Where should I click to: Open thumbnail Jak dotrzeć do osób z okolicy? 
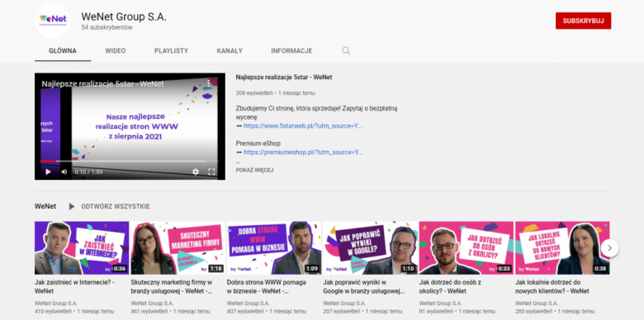(x=466, y=247)
